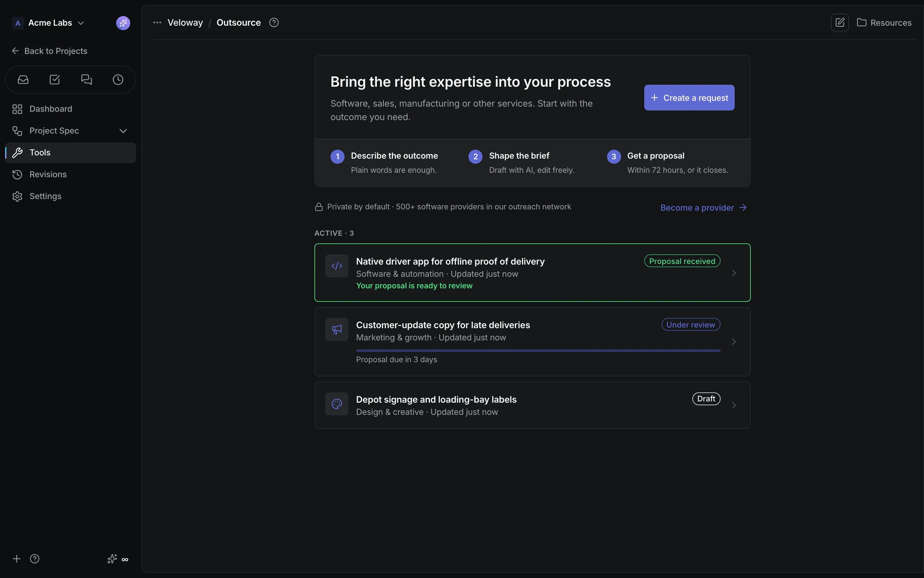
Task: Click the help icon at sidebar bottom
Action: (x=35, y=559)
